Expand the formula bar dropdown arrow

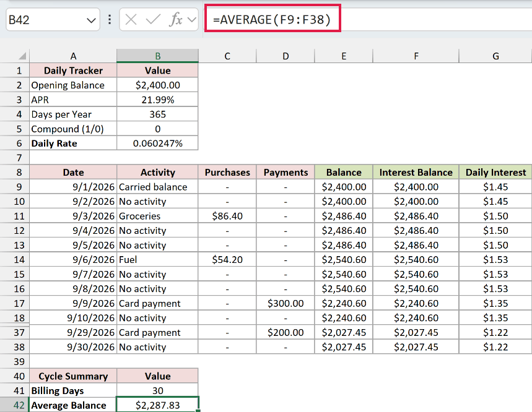pos(192,20)
